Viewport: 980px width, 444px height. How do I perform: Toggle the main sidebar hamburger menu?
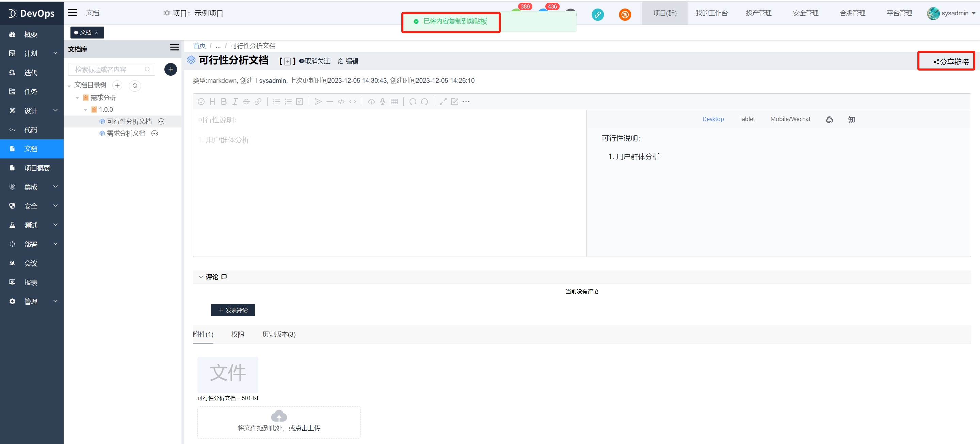point(73,13)
